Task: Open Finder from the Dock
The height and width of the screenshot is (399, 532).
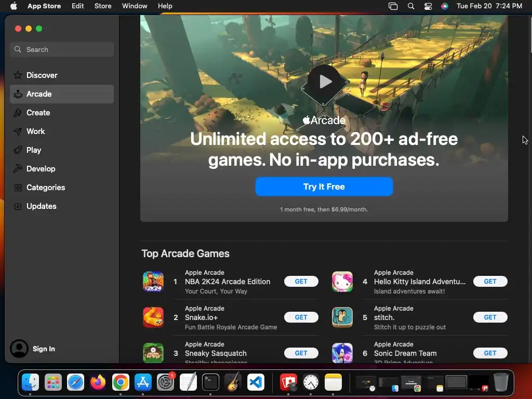Action: 31,382
